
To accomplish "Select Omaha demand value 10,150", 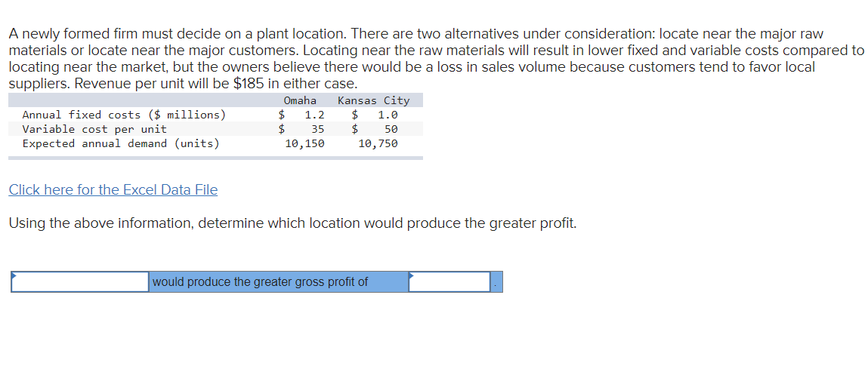I will (304, 144).
